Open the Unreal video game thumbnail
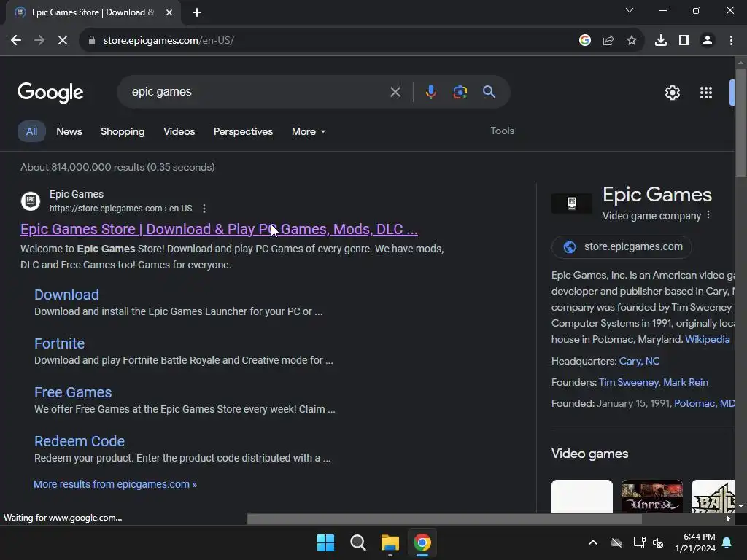This screenshot has height=560, width=747. click(x=651, y=496)
